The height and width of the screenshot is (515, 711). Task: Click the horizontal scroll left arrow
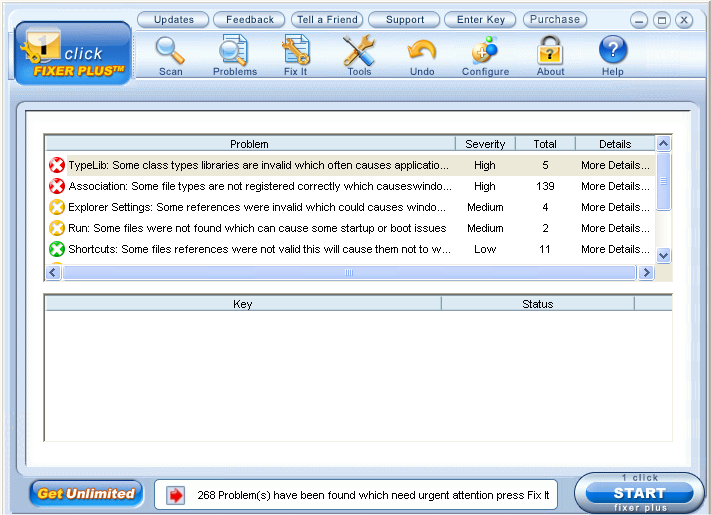[53, 272]
